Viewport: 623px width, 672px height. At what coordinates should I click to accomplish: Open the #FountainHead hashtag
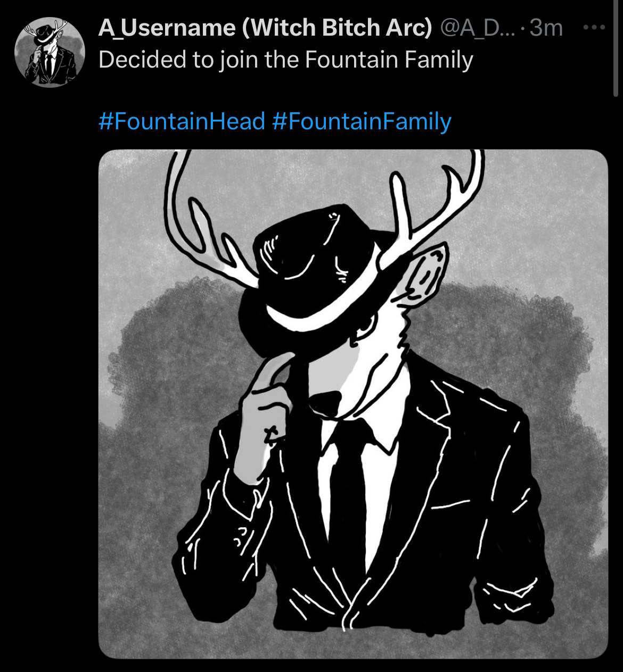182,121
